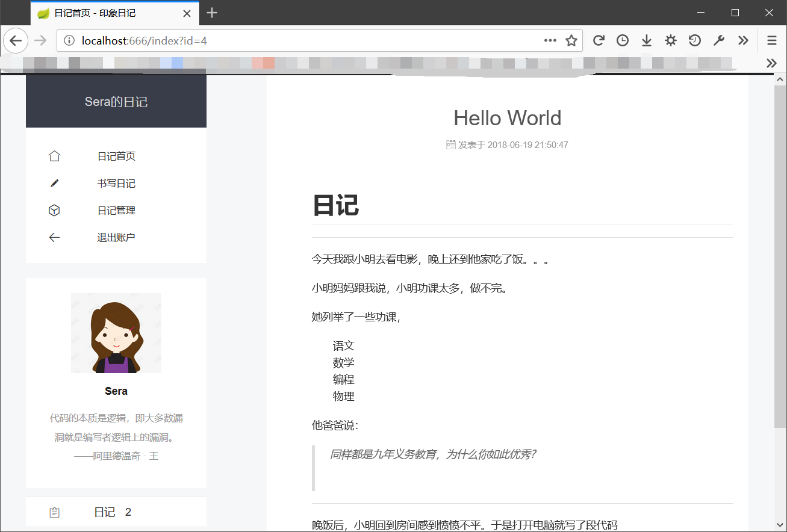Open the Firefox hamburger menu
The height and width of the screenshot is (532, 787).
771,40
